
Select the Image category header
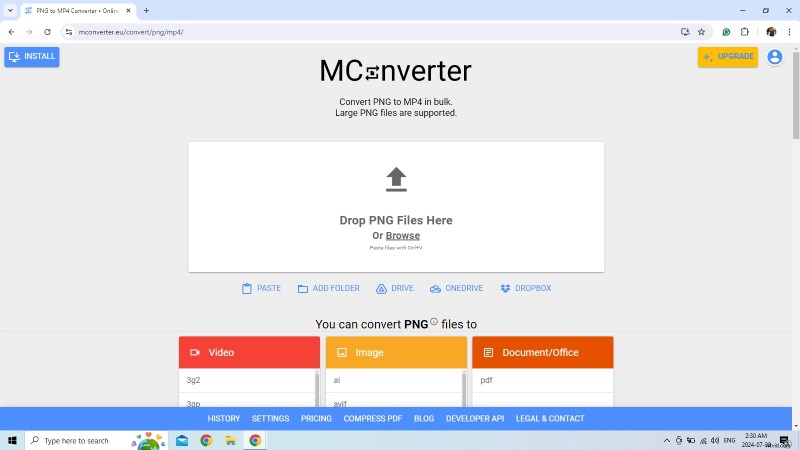pyautogui.click(x=396, y=352)
